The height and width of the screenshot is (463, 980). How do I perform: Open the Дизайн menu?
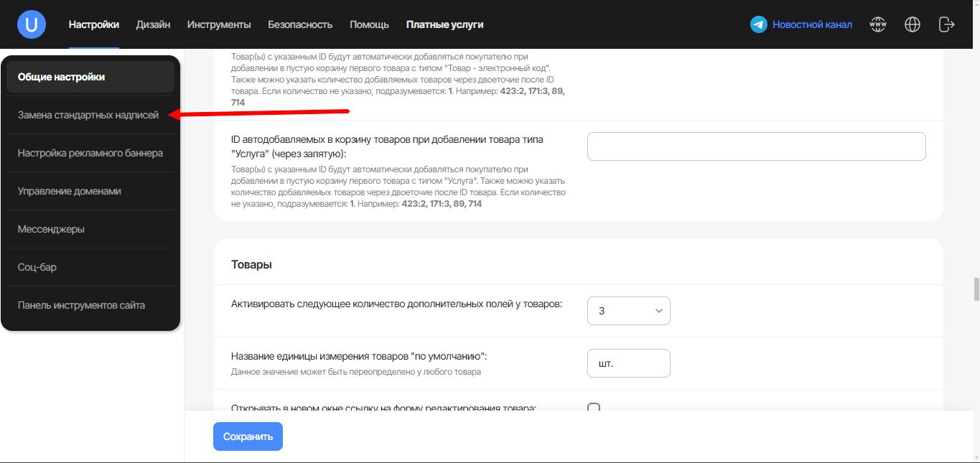pyautogui.click(x=153, y=24)
